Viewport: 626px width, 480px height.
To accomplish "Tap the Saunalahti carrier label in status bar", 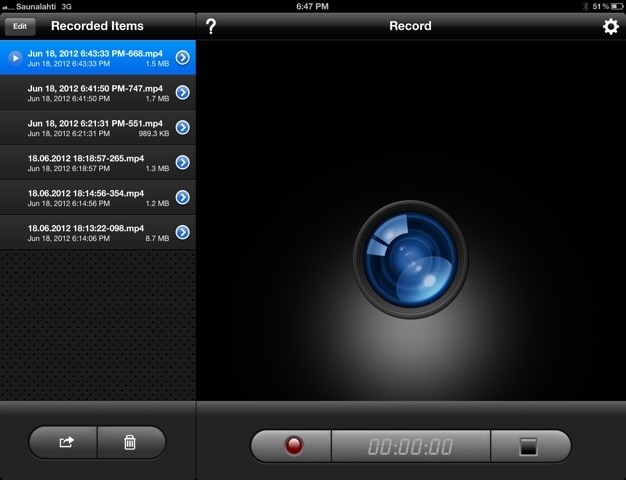I will coord(36,7).
